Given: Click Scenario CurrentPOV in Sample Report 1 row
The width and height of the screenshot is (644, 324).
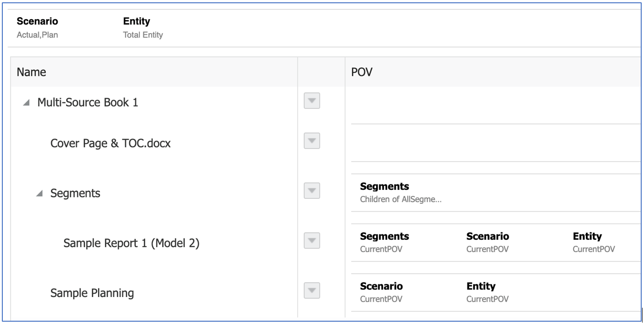Looking at the screenshot, I should click(x=487, y=243).
